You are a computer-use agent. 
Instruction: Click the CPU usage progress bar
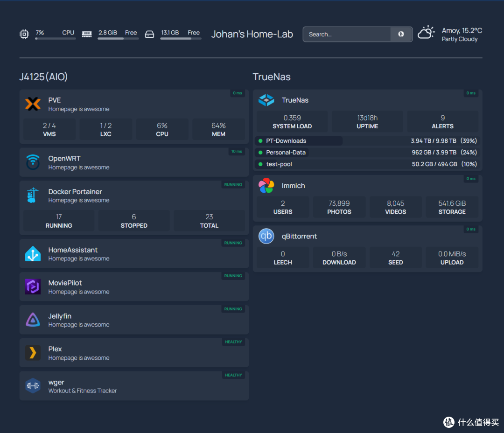click(55, 39)
